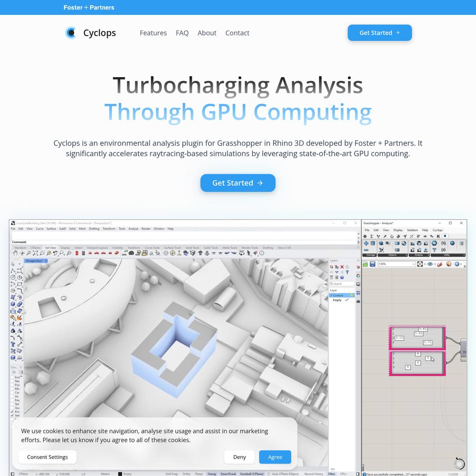This screenshot has width=476, height=476.
Task: Enable the End object snap checkbox
Action: point(12,377)
